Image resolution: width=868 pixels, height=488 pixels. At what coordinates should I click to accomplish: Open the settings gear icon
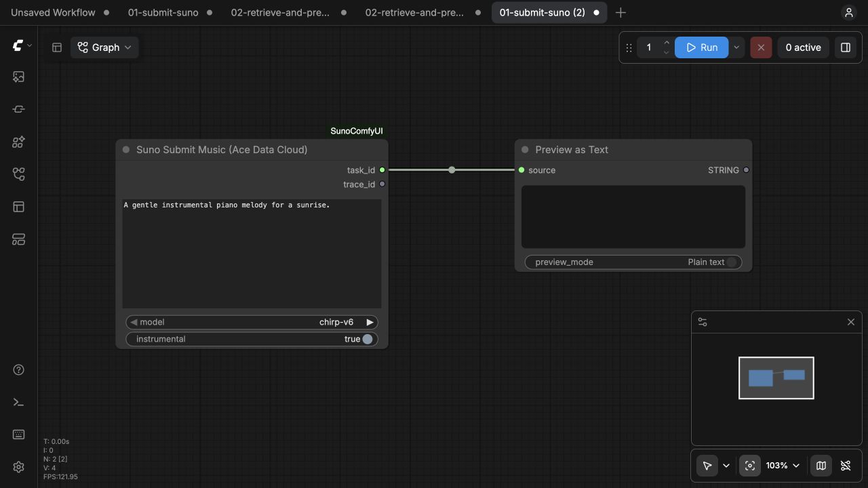tap(18, 467)
